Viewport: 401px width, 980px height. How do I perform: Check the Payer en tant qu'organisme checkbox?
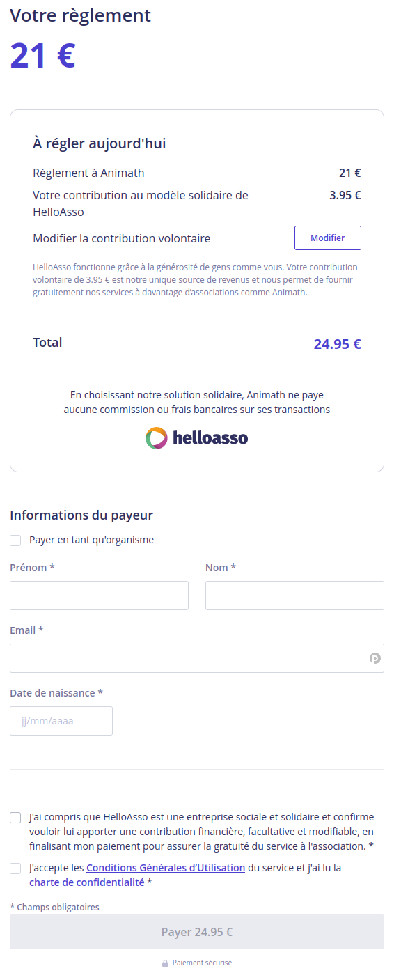tap(15, 539)
